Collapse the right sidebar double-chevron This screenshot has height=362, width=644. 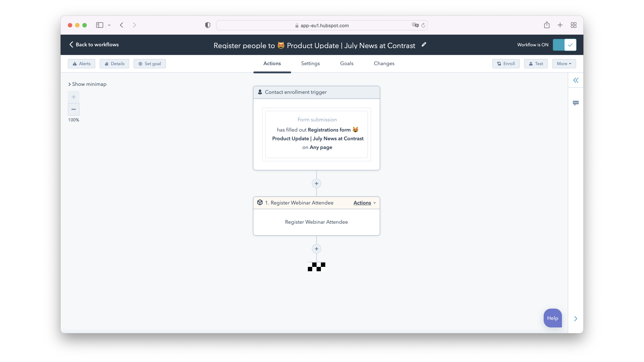576,80
